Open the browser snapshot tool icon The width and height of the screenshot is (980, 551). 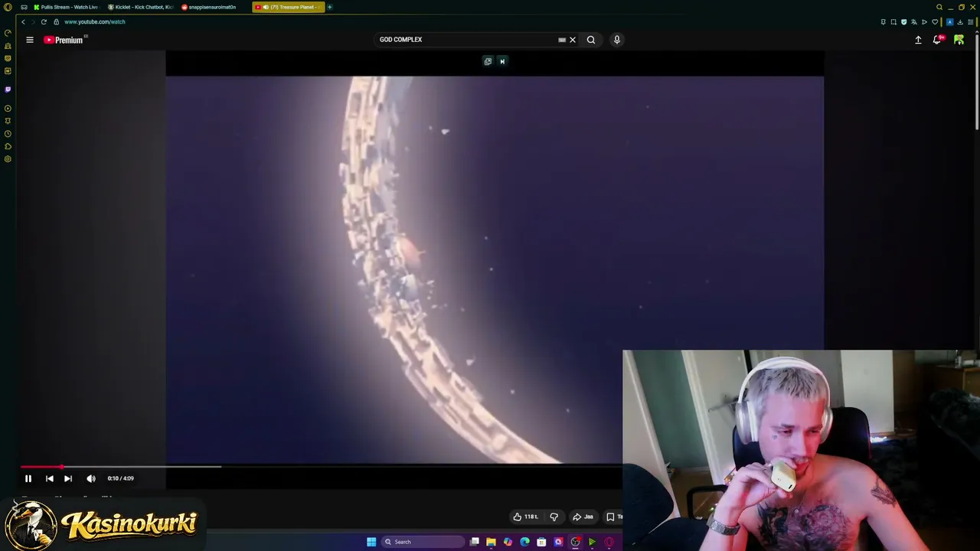[x=893, y=22]
